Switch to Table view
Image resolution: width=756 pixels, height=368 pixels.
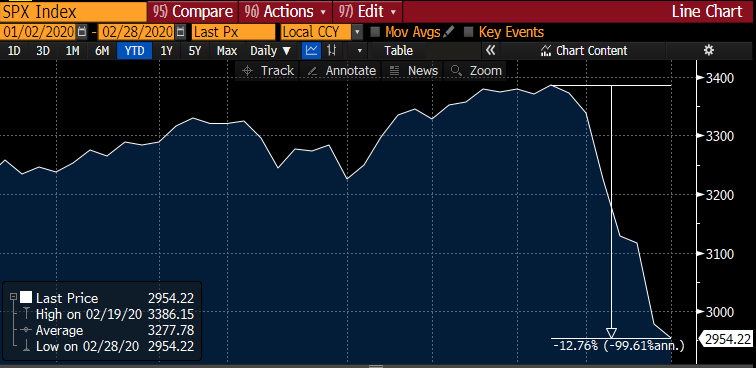pyautogui.click(x=398, y=50)
